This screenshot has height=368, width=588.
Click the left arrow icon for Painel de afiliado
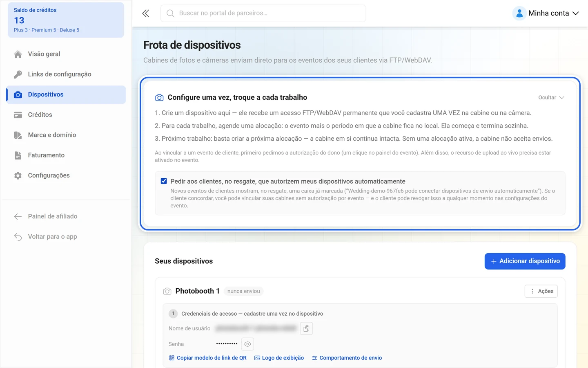18,216
